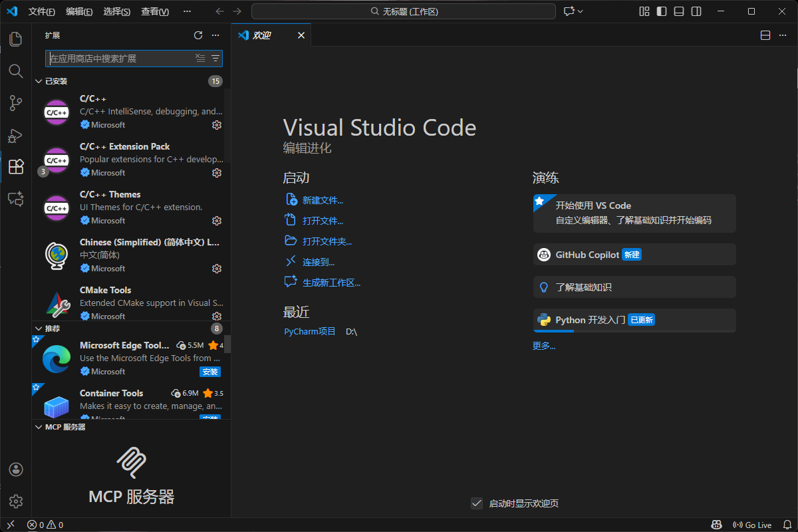Open settings gear for Chinese (Simplified) extension
This screenshot has width=798, height=532.
217,269
